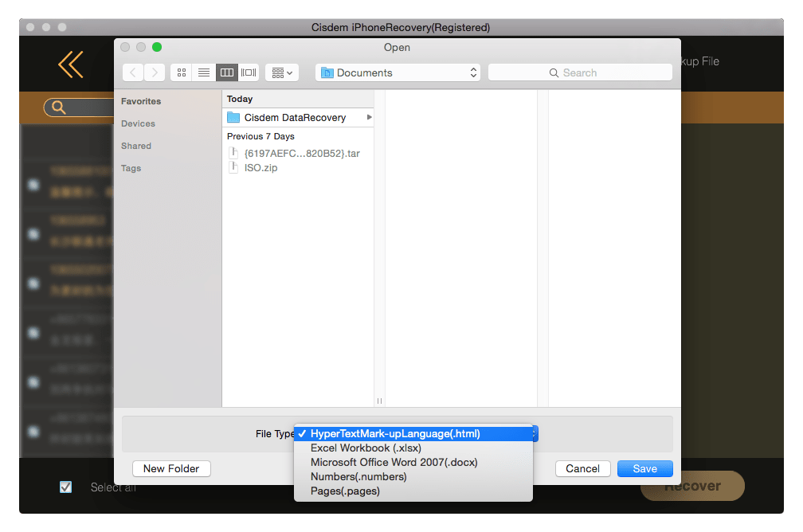The height and width of the screenshot is (532, 803).
Task: Choose HyperTextMark-upLanguage(.html) file type
Action: point(413,434)
